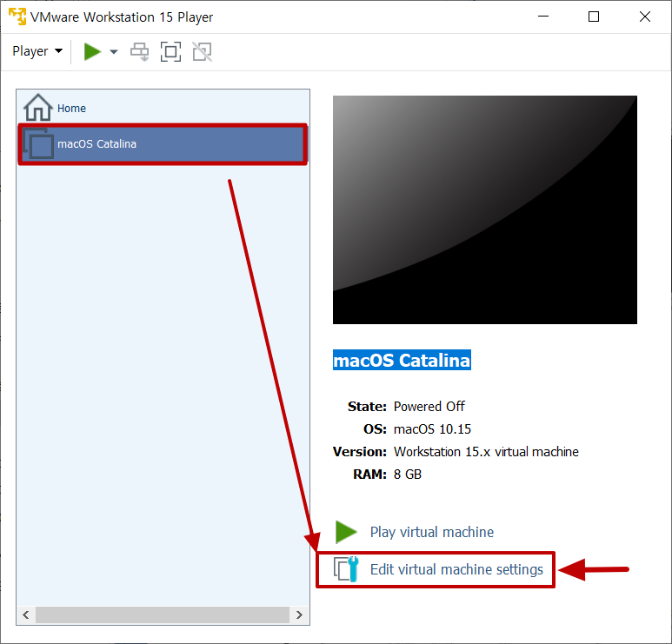Open the Player menu
The height and width of the screenshot is (644, 672).
point(37,51)
